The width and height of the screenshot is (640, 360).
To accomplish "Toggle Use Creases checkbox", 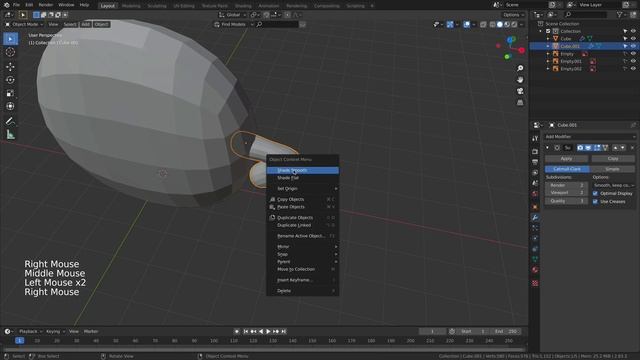I will [x=595, y=202].
